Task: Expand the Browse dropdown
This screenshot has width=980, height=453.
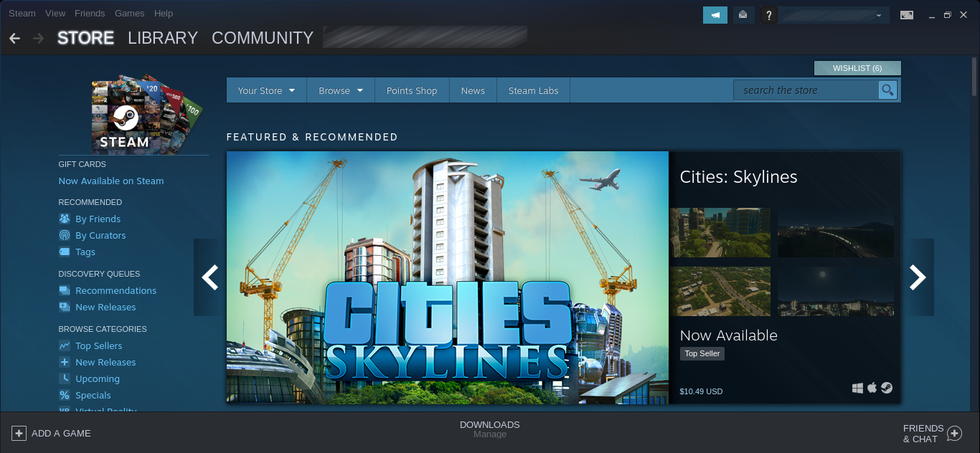Action: tap(341, 90)
